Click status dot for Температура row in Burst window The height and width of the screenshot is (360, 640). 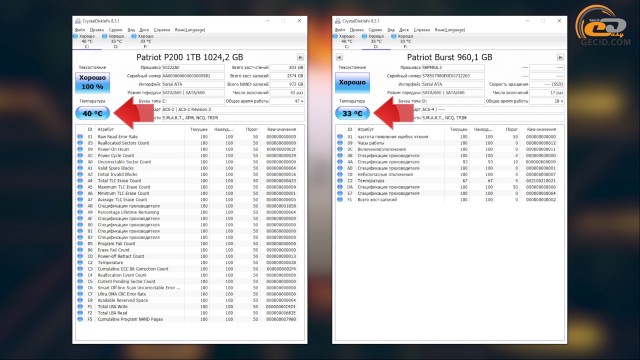[340, 181]
